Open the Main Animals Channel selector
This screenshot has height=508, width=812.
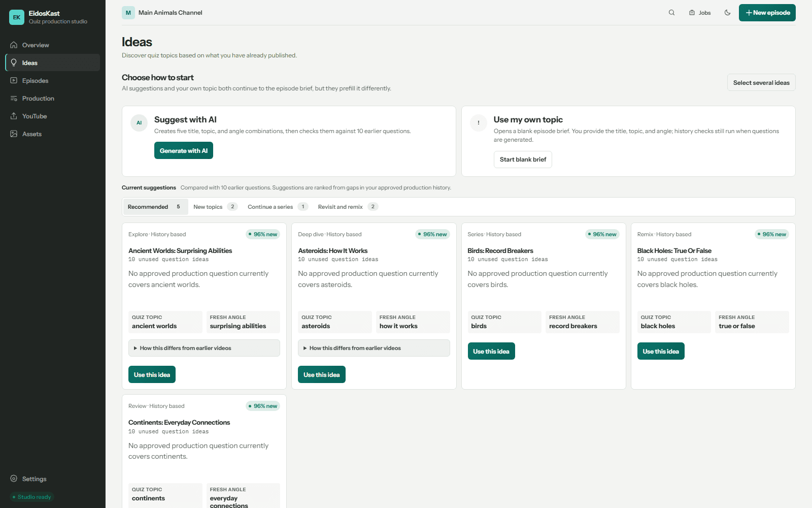pos(162,13)
